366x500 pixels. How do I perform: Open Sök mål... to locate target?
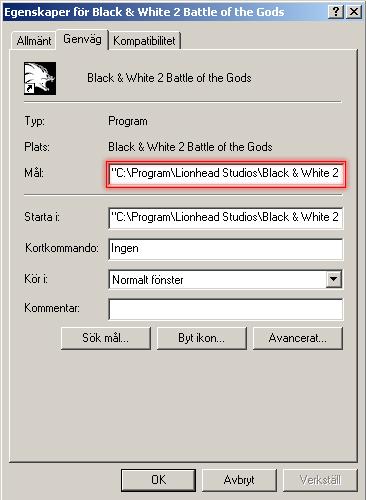[106, 338]
